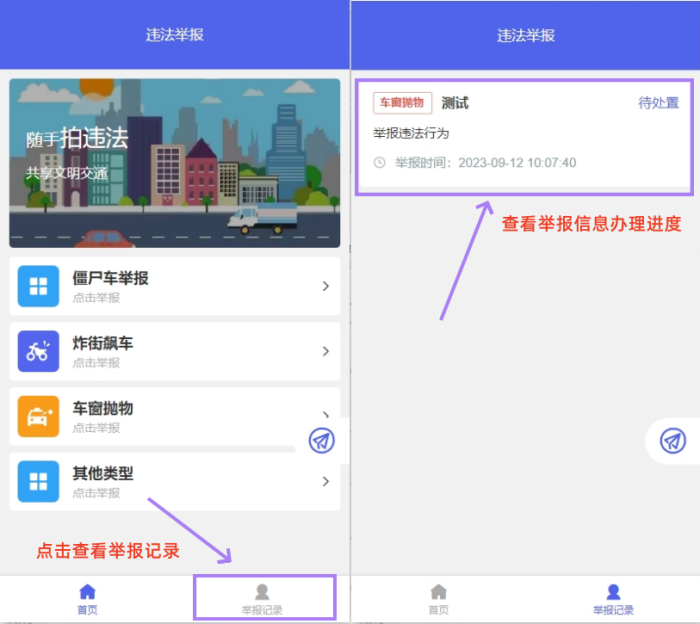This screenshot has width=700, height=624.
Task: Open the 随手拍违法 city banner
Action: click(175, 163)
